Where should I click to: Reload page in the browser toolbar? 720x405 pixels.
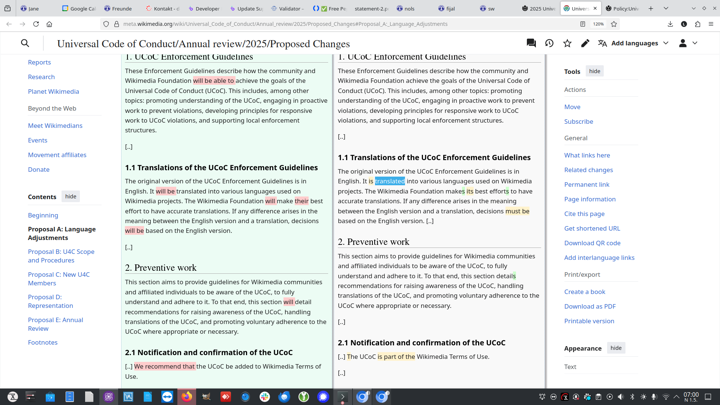(36, 24)
